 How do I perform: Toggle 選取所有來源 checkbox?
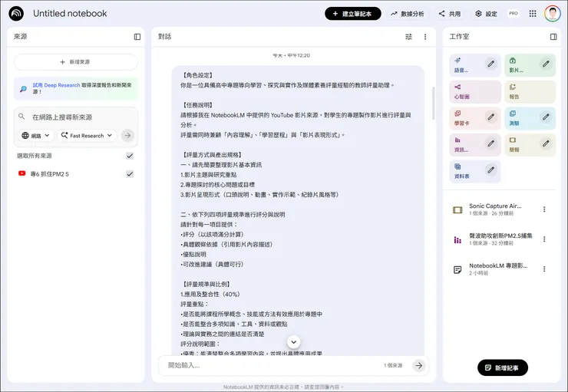click(130, 156)
